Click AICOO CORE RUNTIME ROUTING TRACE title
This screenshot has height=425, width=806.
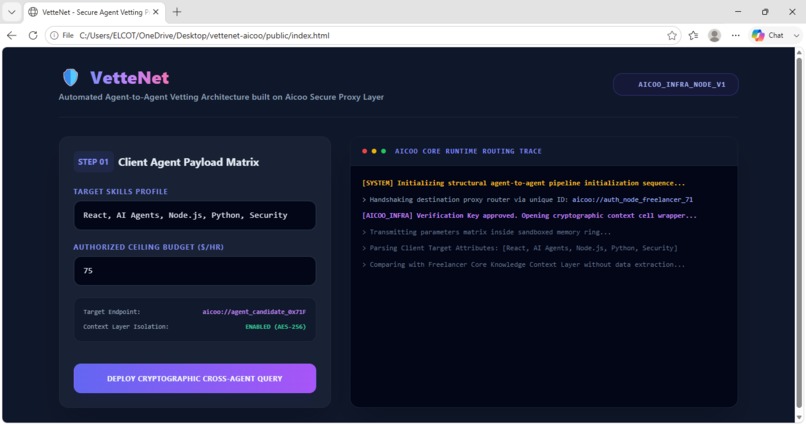click(x=468, y=151)
